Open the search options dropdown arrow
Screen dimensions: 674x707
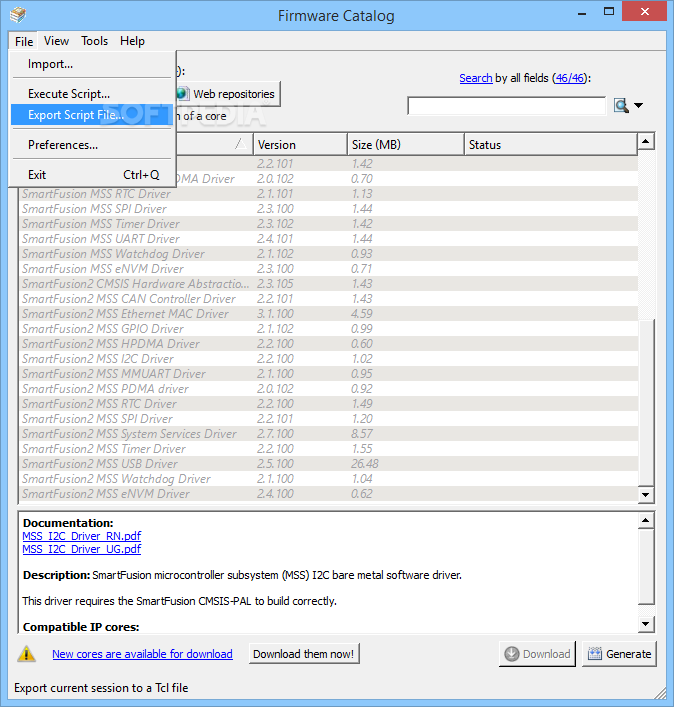pyautogui.click(x=638, y=106)
